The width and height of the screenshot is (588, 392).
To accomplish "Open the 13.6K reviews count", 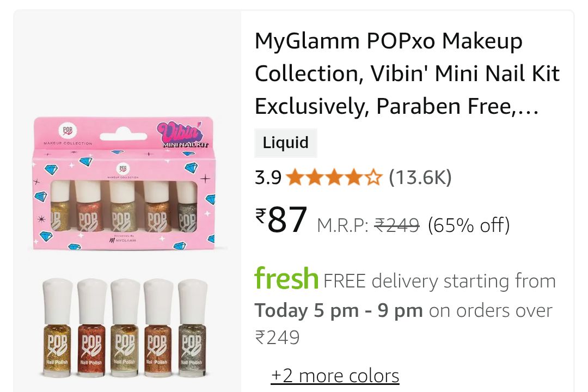I will tap(420, 177).
